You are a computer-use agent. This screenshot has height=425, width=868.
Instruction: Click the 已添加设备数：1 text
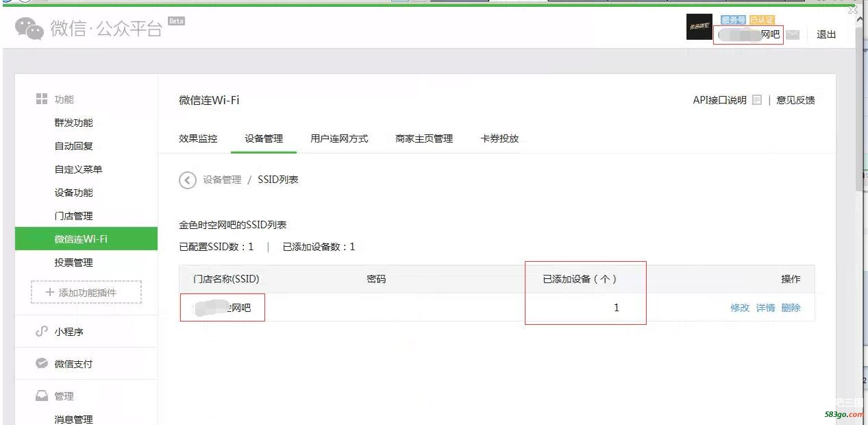click(x=319, y=247)
